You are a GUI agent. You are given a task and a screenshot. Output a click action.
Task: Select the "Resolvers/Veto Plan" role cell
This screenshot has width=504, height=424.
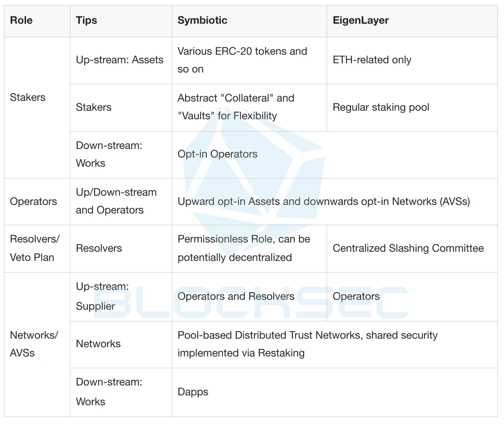tap(35, 248)
